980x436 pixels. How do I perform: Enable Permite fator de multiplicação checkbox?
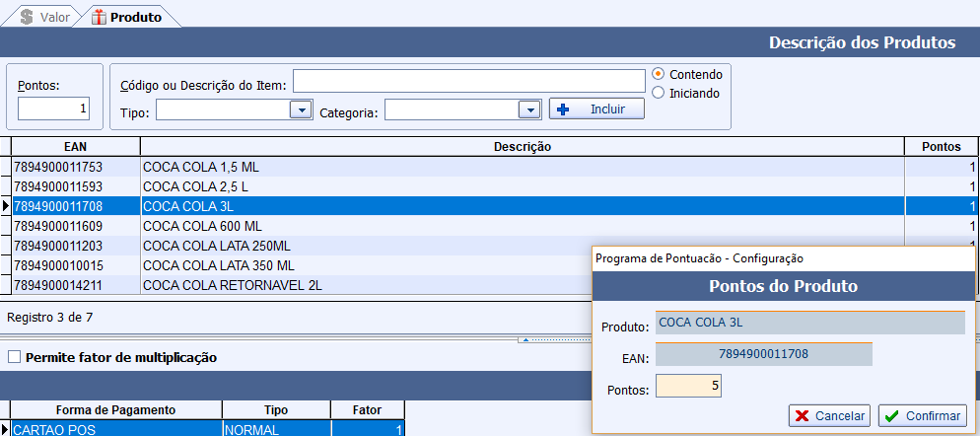14,357
